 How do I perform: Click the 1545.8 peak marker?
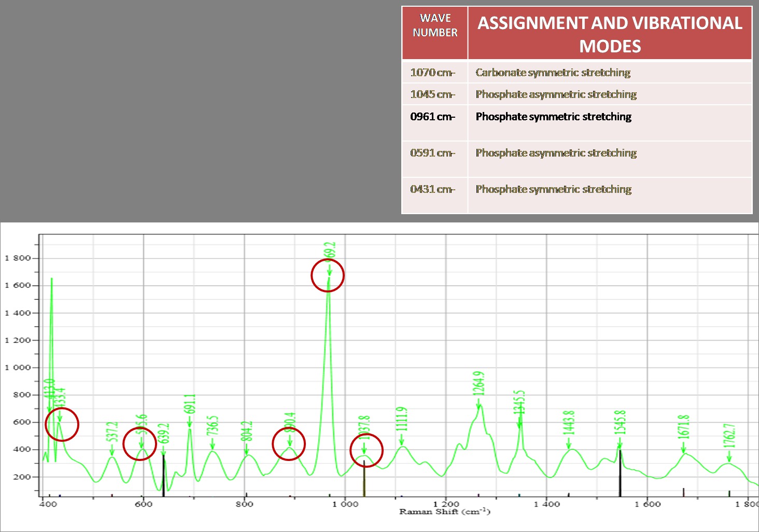click(x=620, y=444)
